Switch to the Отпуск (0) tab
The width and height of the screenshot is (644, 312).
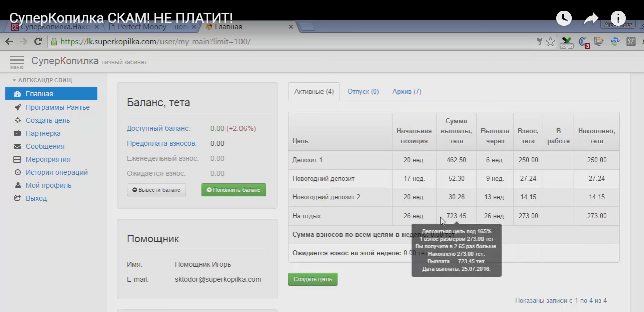363,92
